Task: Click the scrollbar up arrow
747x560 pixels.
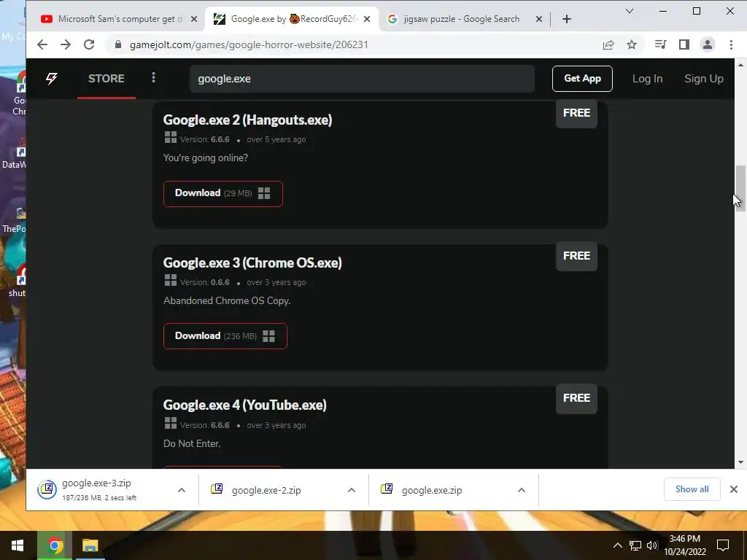Action: [x=740, y=64]
